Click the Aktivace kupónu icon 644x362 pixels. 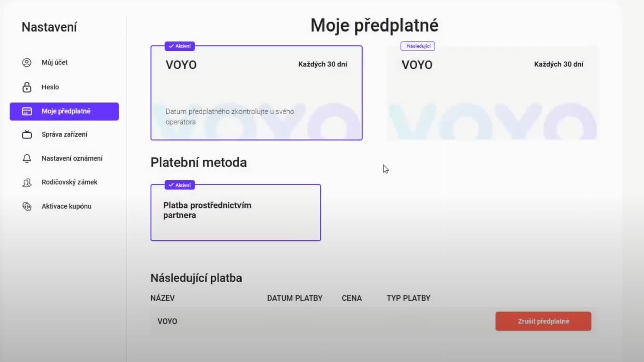(26, 206)
